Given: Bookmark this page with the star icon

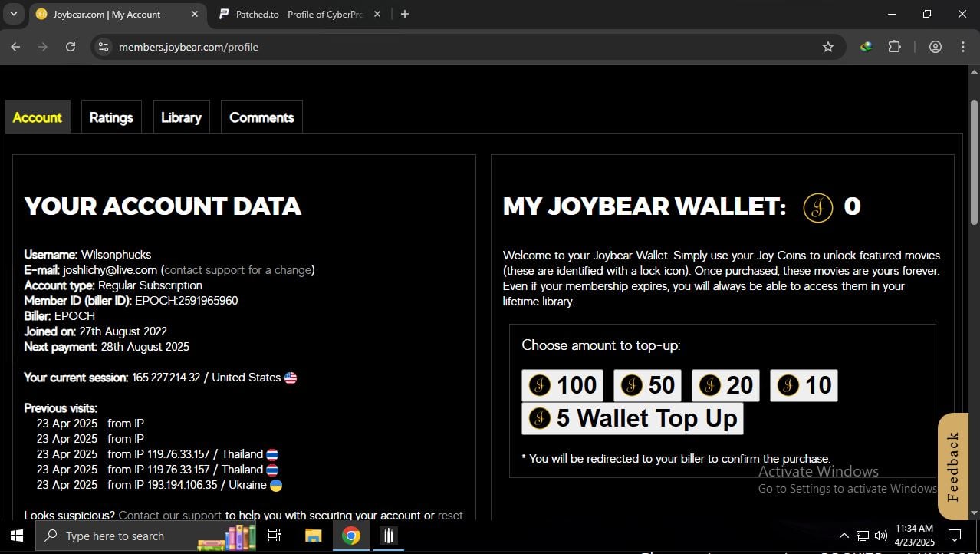Looking at the screenshot, I should pos(827,47).
